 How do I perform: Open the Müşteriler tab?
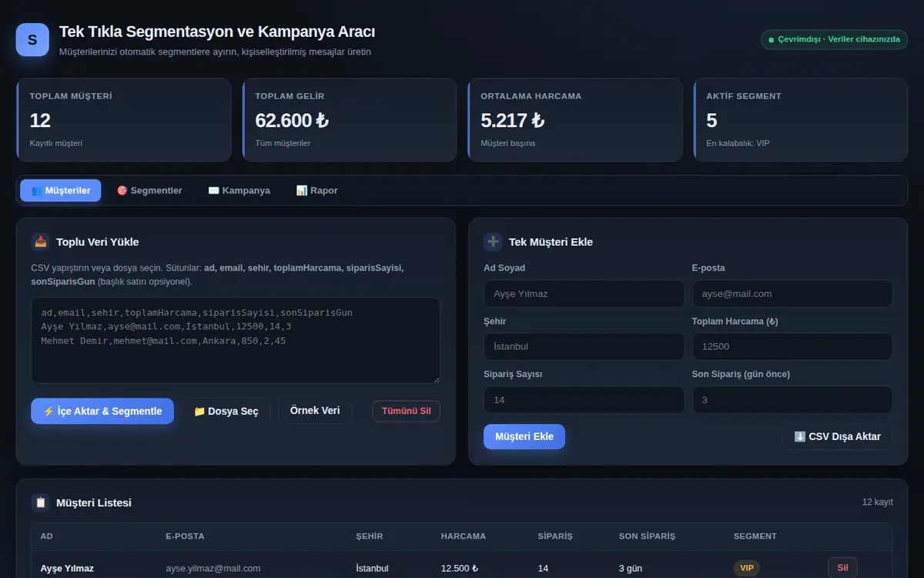click(x=61, y=190)
